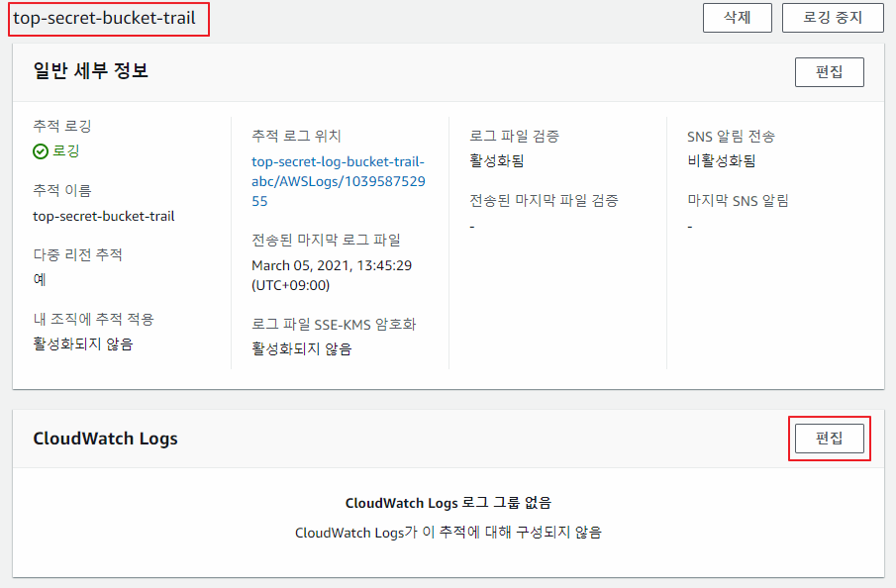Edit the CloudWatch Logs section
Viewport: 896px width, 588px height.
[829, 439]
